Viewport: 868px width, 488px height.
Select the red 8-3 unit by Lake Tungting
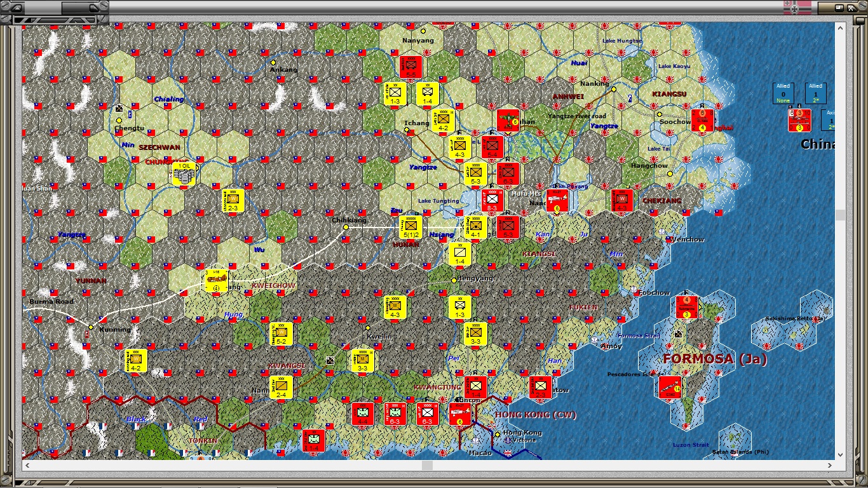point(492,200)
